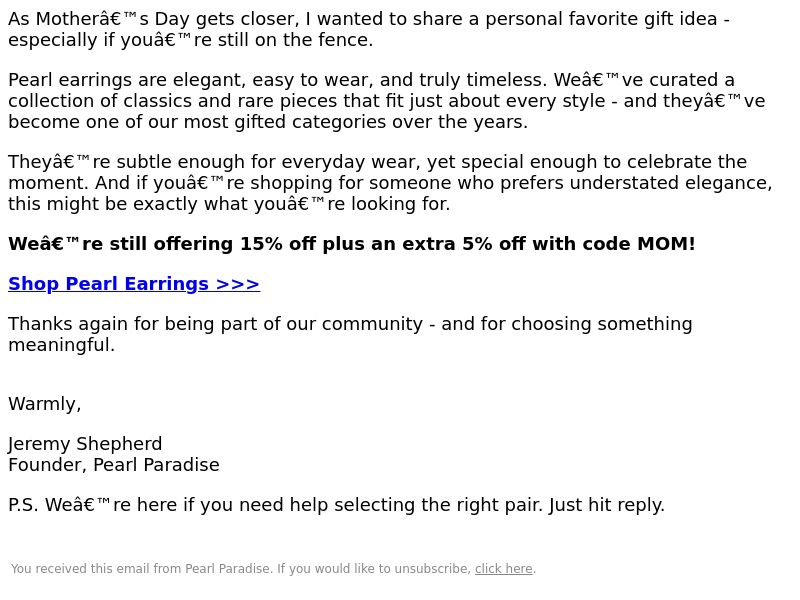Click the 'You received this email' footer text

pos(273,569)
